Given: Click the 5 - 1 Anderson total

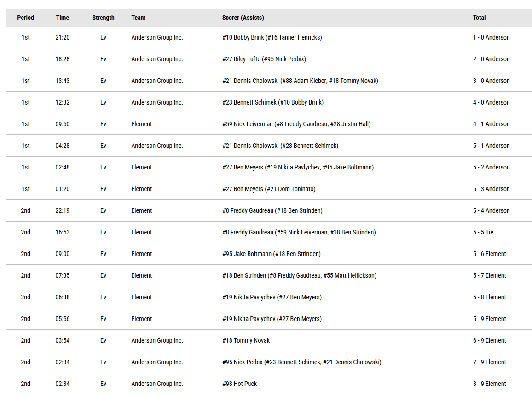Looking at the screenshot, I should tap(492, 146).
